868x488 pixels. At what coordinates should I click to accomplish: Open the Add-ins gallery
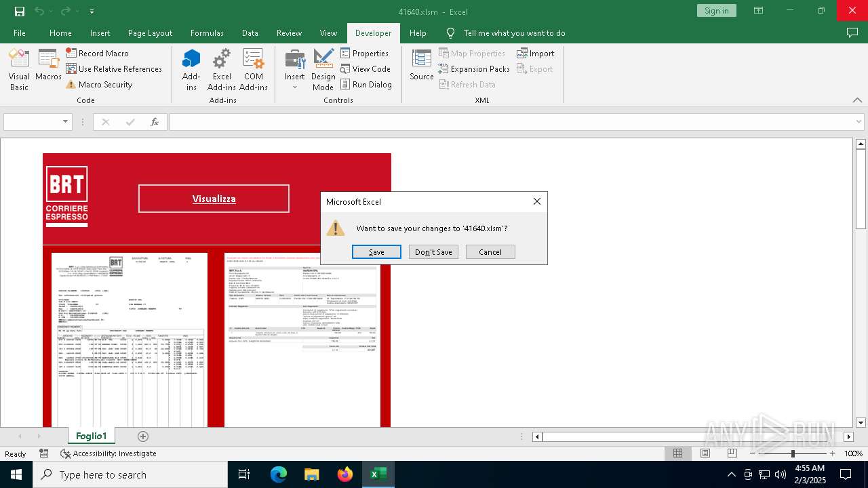[x=191, y=70]
